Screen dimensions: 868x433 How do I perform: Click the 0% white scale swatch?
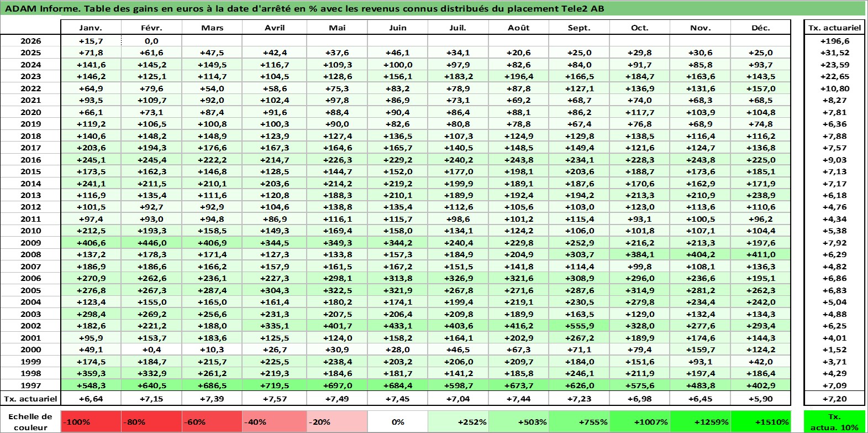398,421
